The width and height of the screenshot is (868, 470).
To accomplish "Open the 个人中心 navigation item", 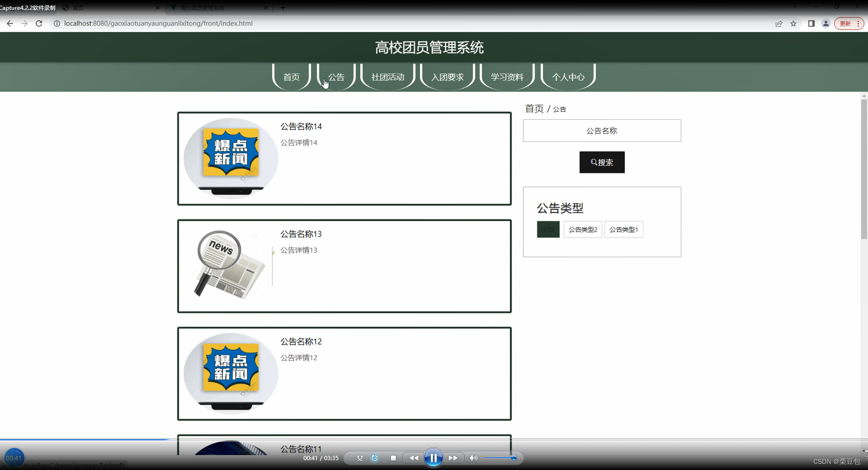I will coord(568,77).
